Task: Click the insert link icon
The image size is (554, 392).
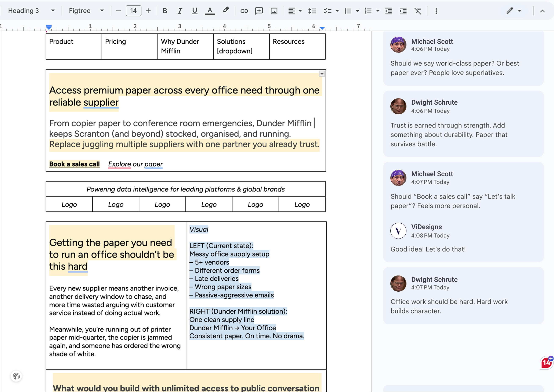Action: (244, 11)
